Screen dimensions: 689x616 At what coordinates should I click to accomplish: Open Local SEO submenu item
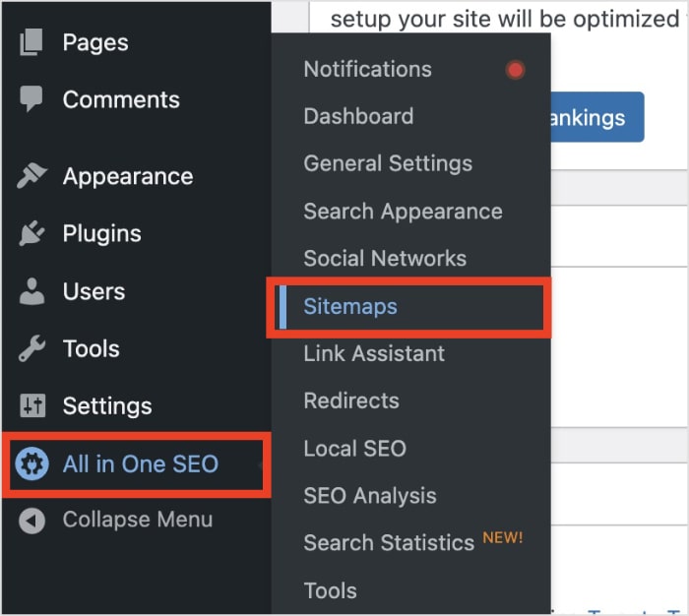(x=355, y=449)
